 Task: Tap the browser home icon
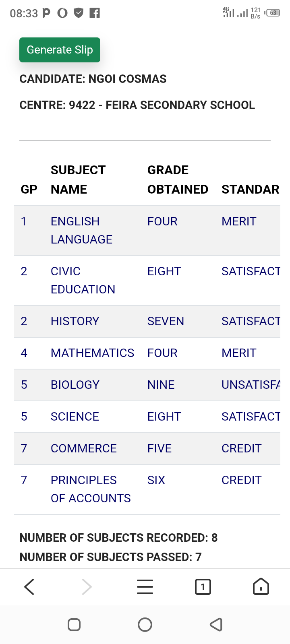pyautogui.click(x=261, y=587)
